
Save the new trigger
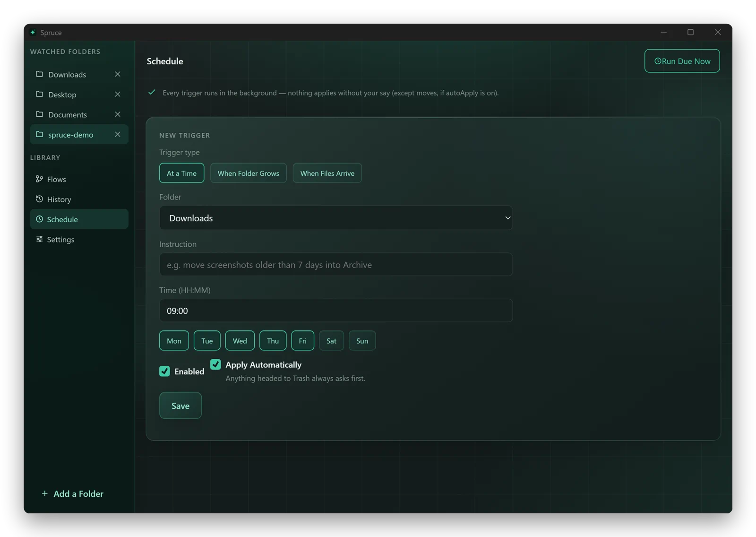tap(180, 406)
